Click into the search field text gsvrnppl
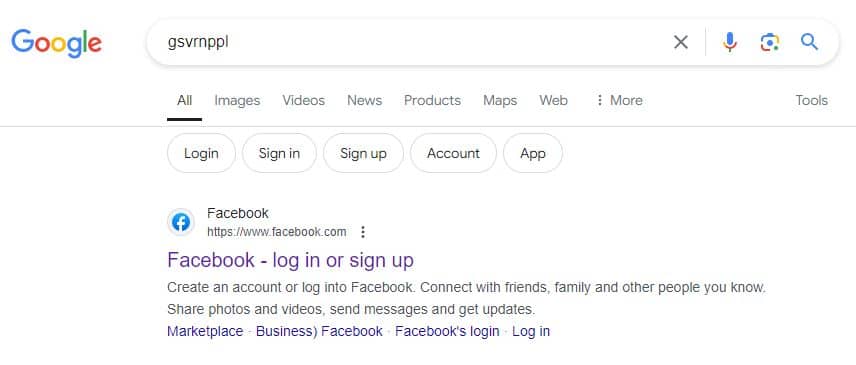Image resolution: width=856 pixels, height=365 pixels. tap(198, 43)
